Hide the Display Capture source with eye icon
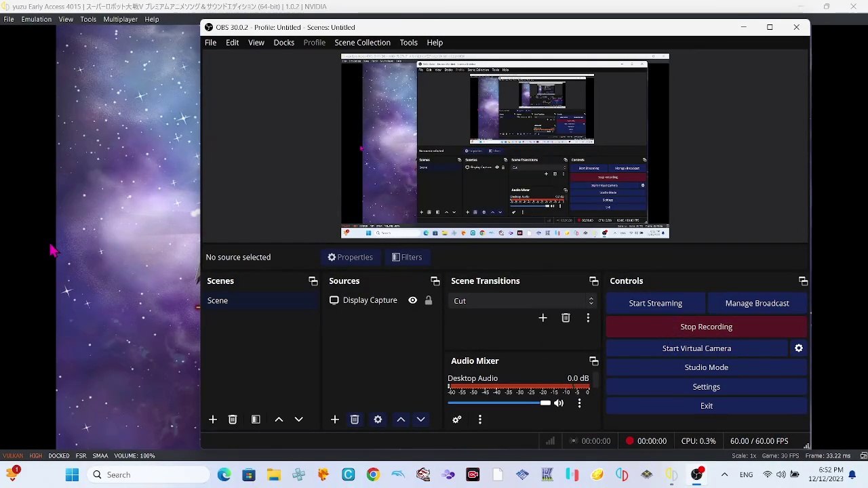 412,300
